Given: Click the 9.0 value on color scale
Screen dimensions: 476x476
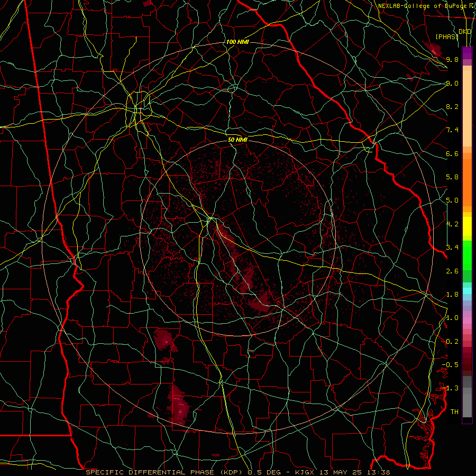Looking at the screenshot, I should coord(452,83).
